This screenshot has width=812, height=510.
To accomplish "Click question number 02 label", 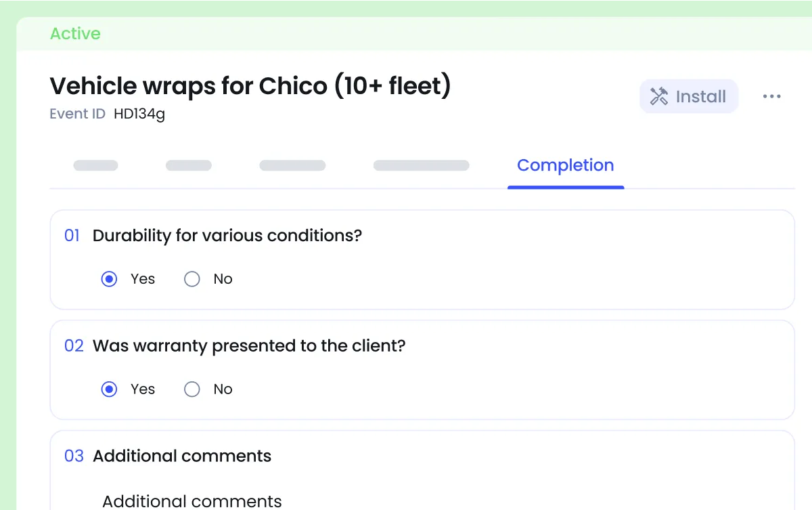I will [74, 346].
